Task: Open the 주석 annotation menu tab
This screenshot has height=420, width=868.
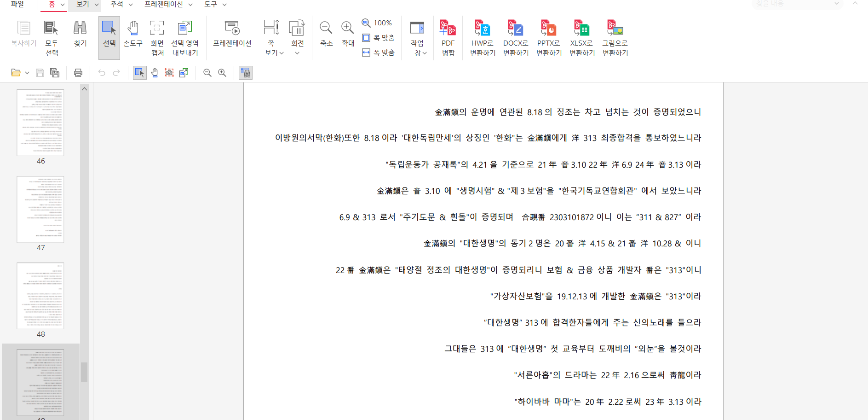Action: pyautogui.click(x=121, y=5)
